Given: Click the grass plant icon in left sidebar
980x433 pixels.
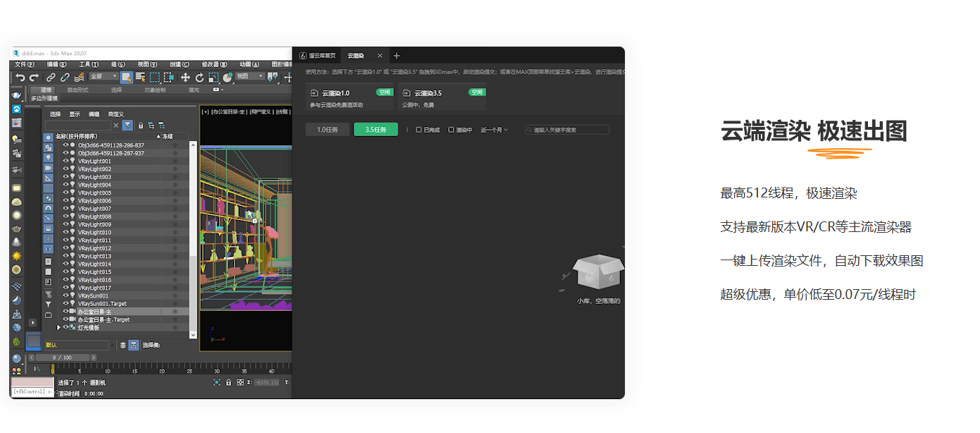Looking at the screenshot, I should [x=16, y=341].
